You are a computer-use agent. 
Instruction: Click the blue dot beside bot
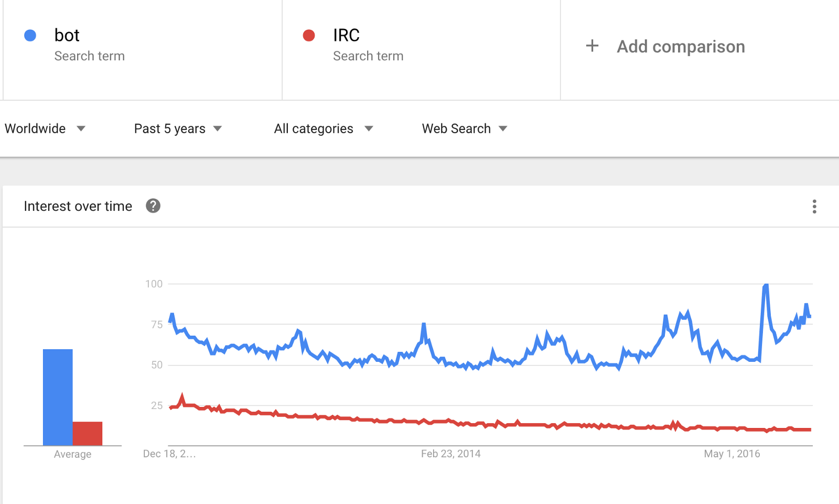point(30,35)
